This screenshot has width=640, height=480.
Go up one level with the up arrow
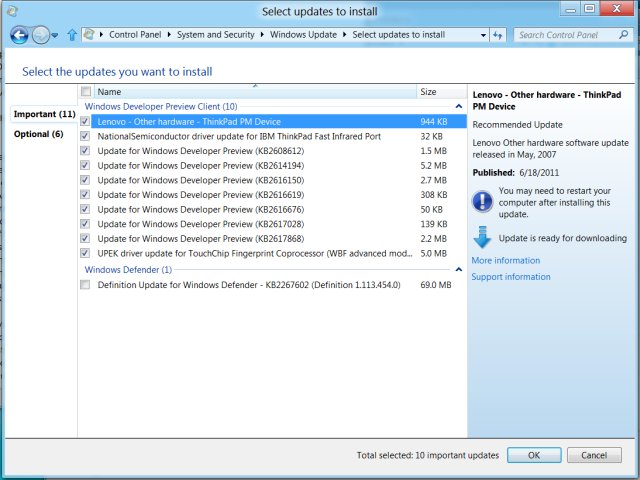pos(72,35)
